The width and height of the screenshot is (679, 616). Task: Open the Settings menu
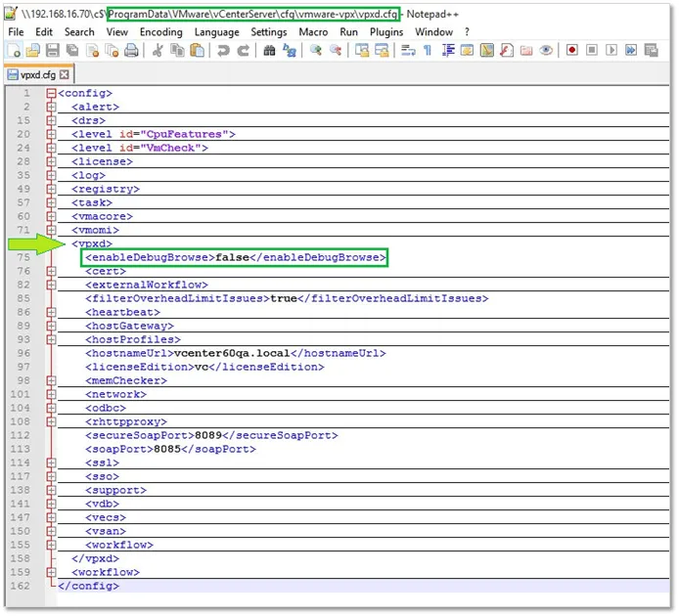(x=268, y=32)
